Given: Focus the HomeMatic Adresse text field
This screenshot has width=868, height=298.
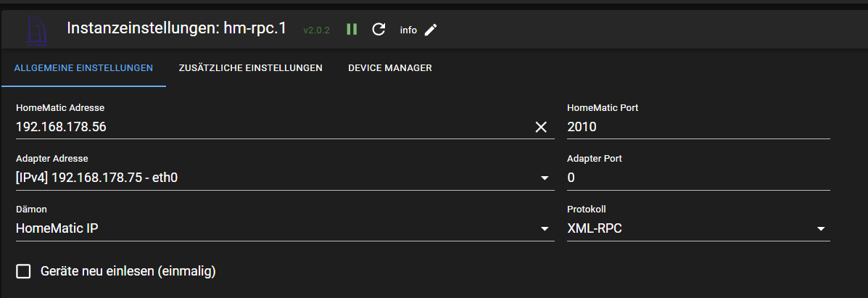Looking at the screenshot, I should pyautogui.click(x=268, y=128).
